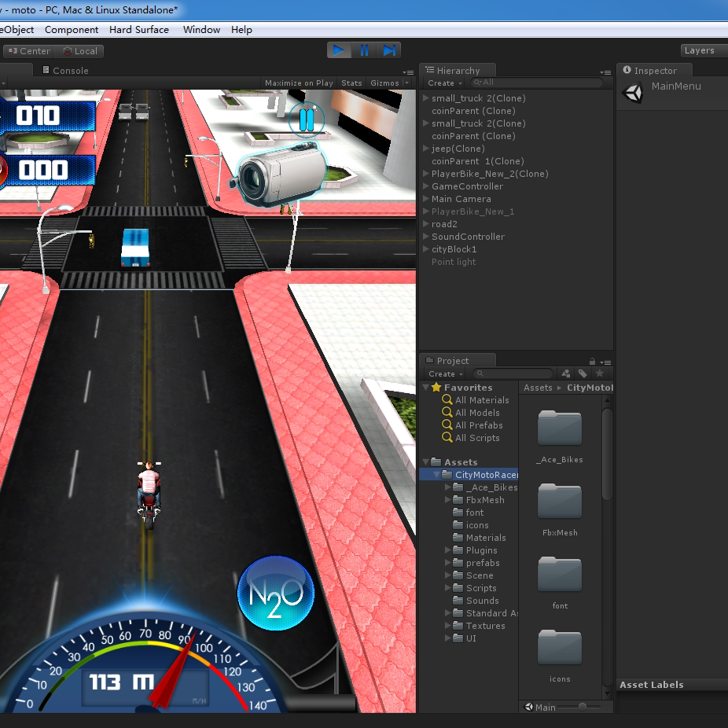Click the Step frame button
728x728 pixels.
[x=390, y=50]
